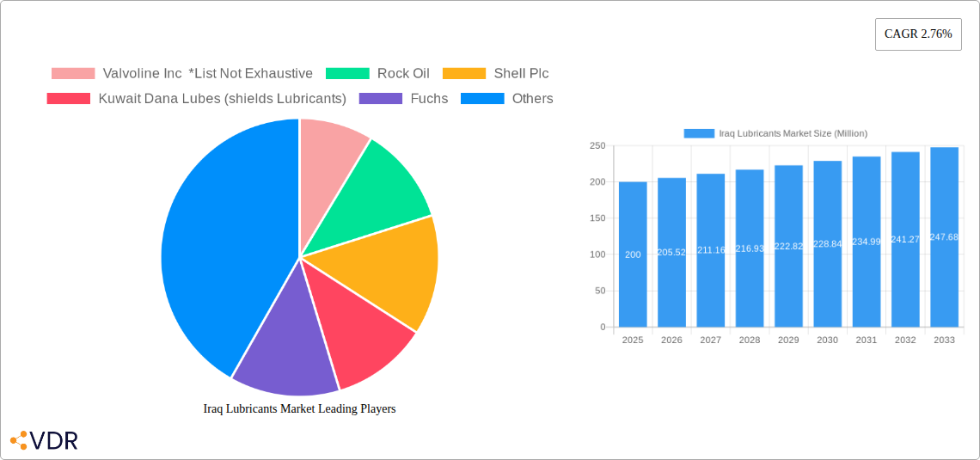This screenshot has width=980, height=460.
Task: Click the Others blue legend swatch
Action: 482,98
